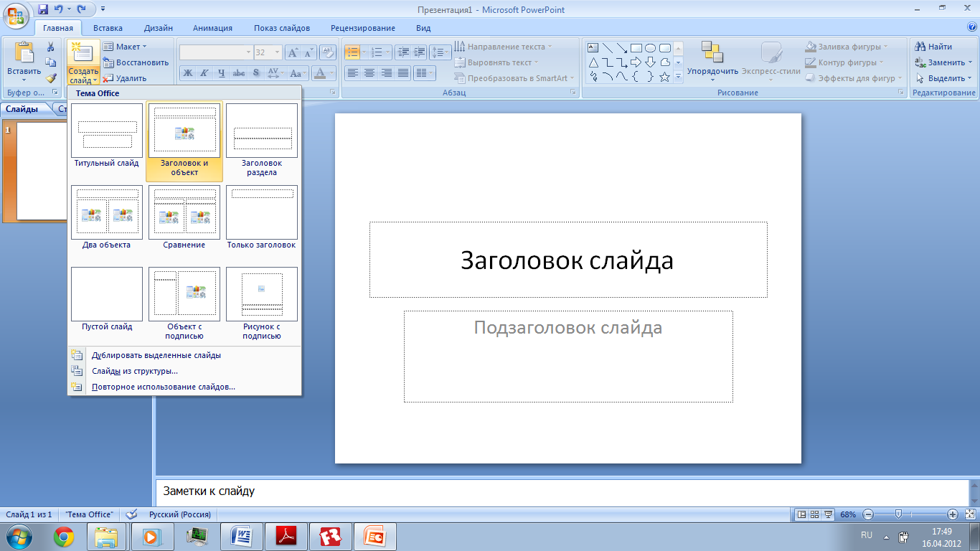Apply italic formatting (К)
The height and width of the screenshot is (551, 980).
pyautogui.click(x=204, y=73)
